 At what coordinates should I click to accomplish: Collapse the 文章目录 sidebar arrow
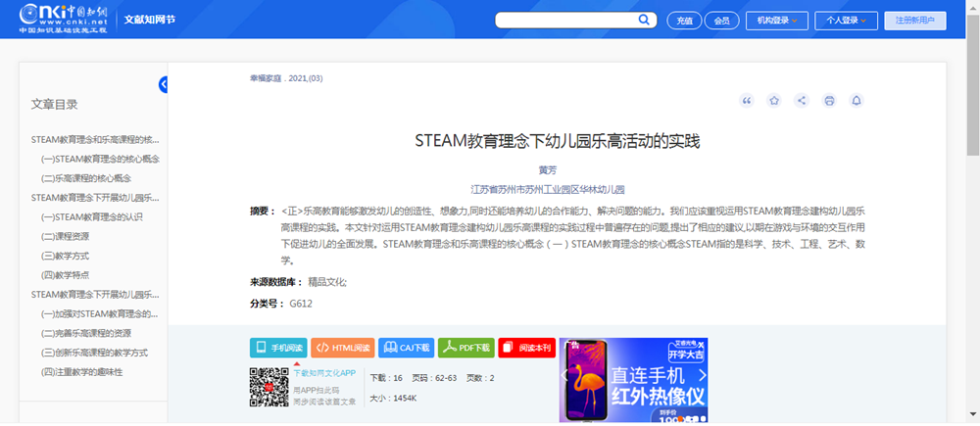click(x=164, y=85)
